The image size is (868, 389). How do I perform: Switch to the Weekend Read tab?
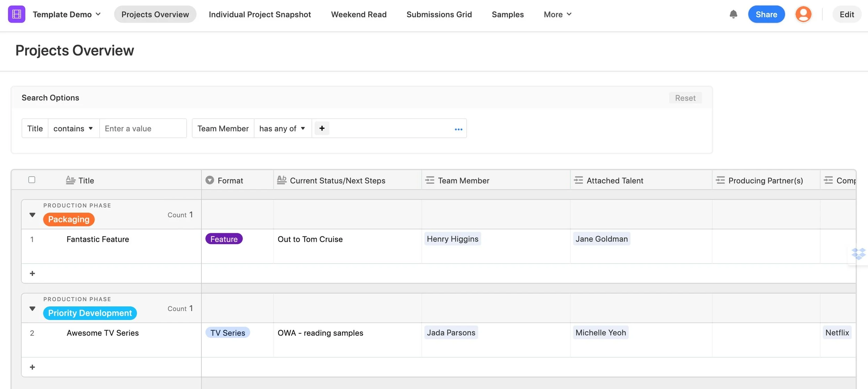[359, 14]
